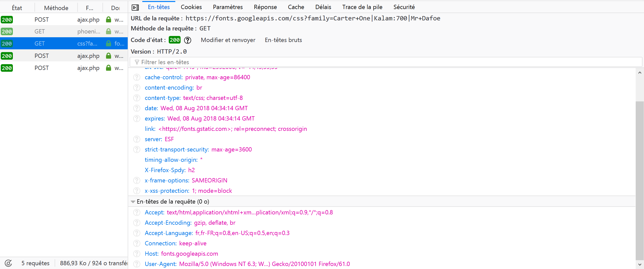The width and height of the screenshot is (644, 269).
Task: Toggle the network request list pane icon
Action: [x=135, y=8]
